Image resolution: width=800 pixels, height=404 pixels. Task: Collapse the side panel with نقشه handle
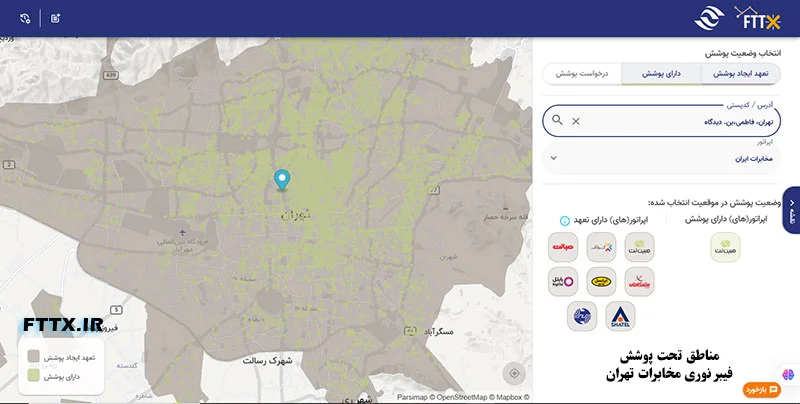[792, 210]
